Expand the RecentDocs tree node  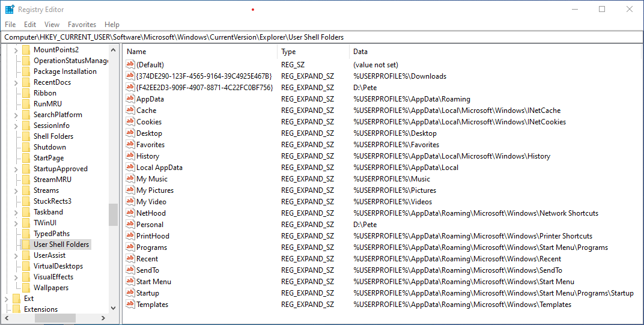(x=16, y=82)
